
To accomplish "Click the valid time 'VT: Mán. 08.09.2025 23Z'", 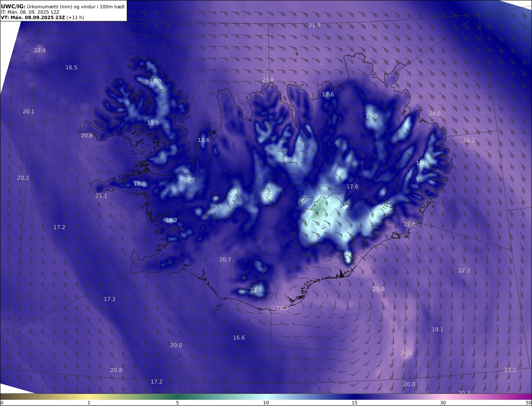I will click(x=33, y=18).
